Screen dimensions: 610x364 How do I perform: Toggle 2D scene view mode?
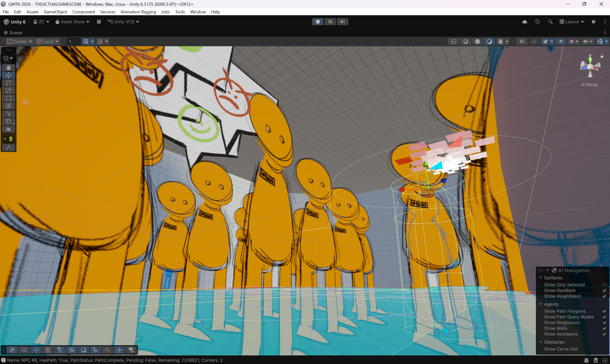pyautogui.click(x=522, y=41)
